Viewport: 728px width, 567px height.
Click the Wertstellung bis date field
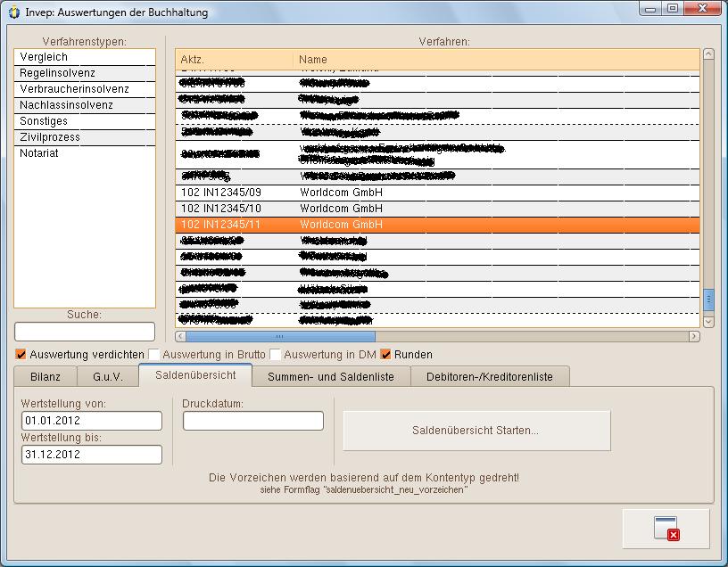[92, 455]
